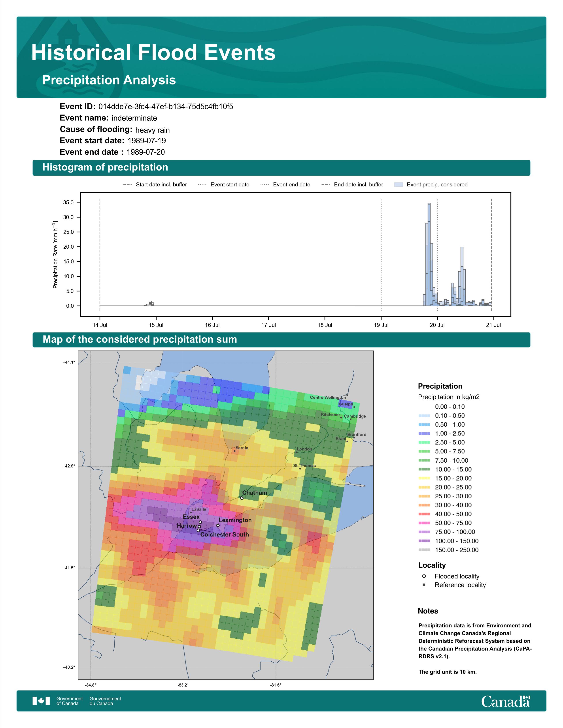Select the Leamington flooded locality marker
The width and height of the screenshot is (563, 728).
tap(218, 525)
